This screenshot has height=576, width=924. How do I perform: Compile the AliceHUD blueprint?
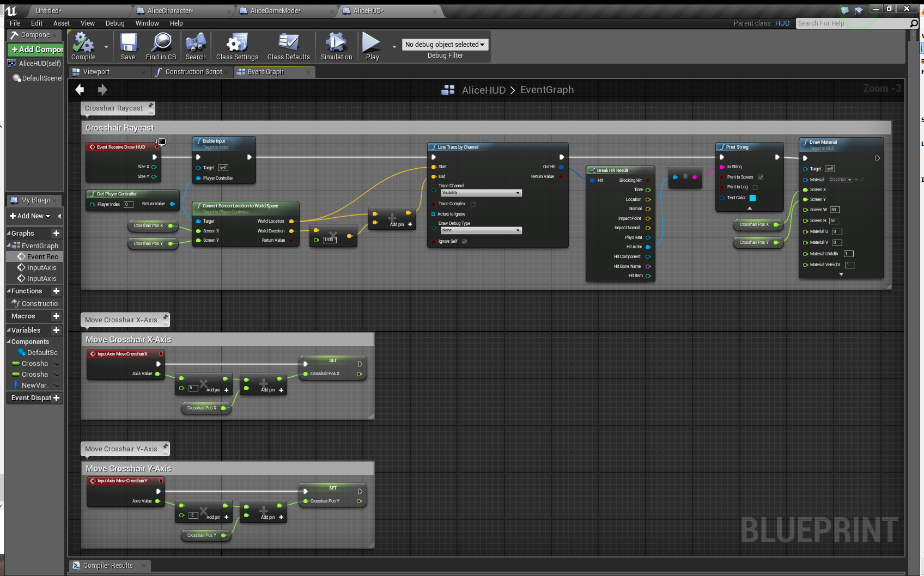[83, 46]
